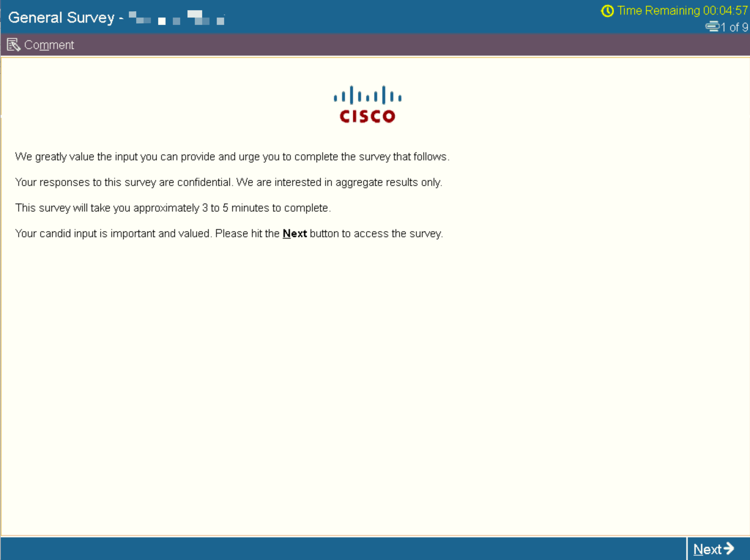The image size is (750, 560).
Task: Click the '3 to 5 minutes' sentence
Action: click(173, 208)
